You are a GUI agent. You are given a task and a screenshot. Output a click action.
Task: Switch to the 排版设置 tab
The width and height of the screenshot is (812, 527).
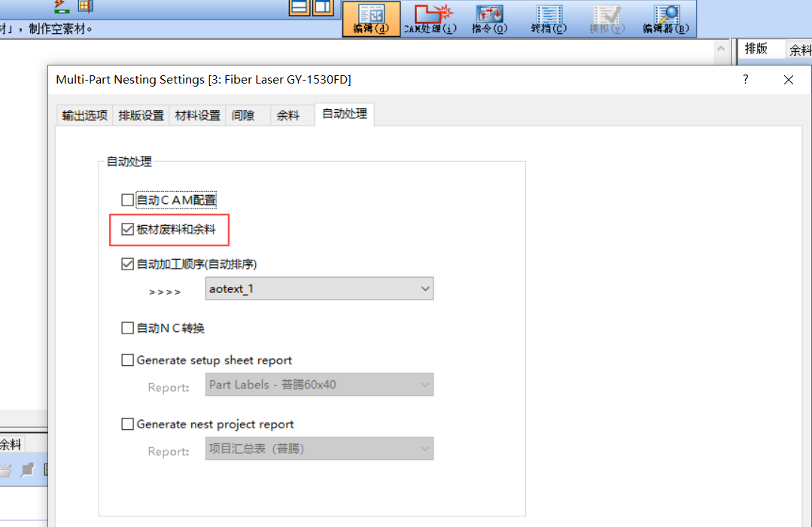(x=141, y=115)
